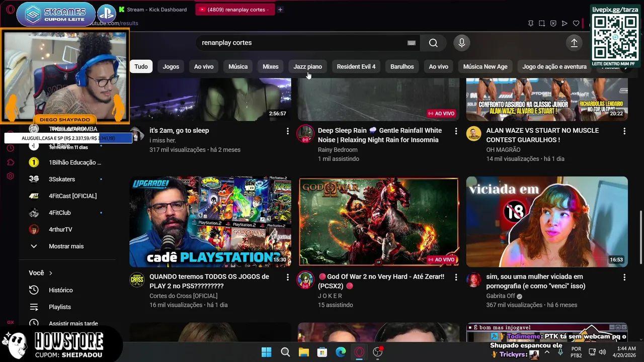Open Opera GX sidebar settings gear
Viewport: 644px width, 362px height.
point(10,176)
